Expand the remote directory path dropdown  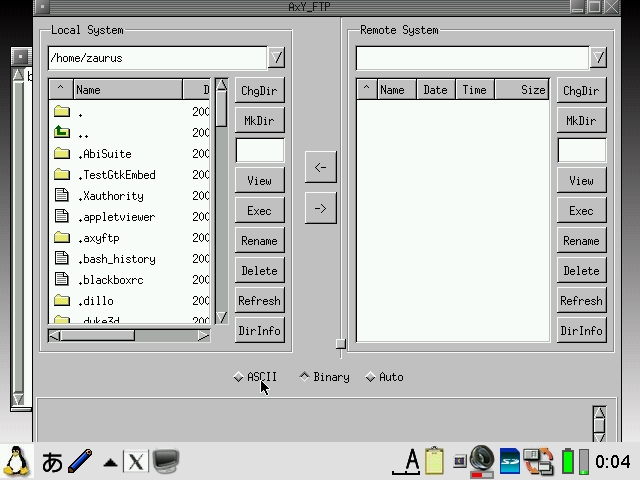(598, 58)
